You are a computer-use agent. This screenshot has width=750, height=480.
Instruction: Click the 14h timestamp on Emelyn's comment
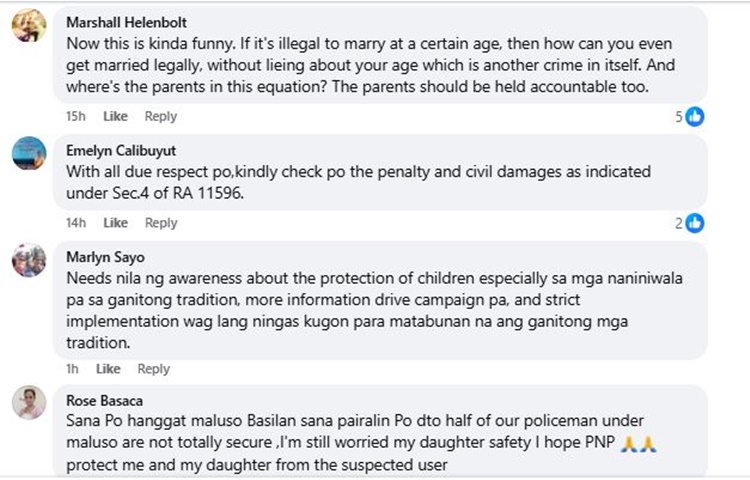(75, 223)
